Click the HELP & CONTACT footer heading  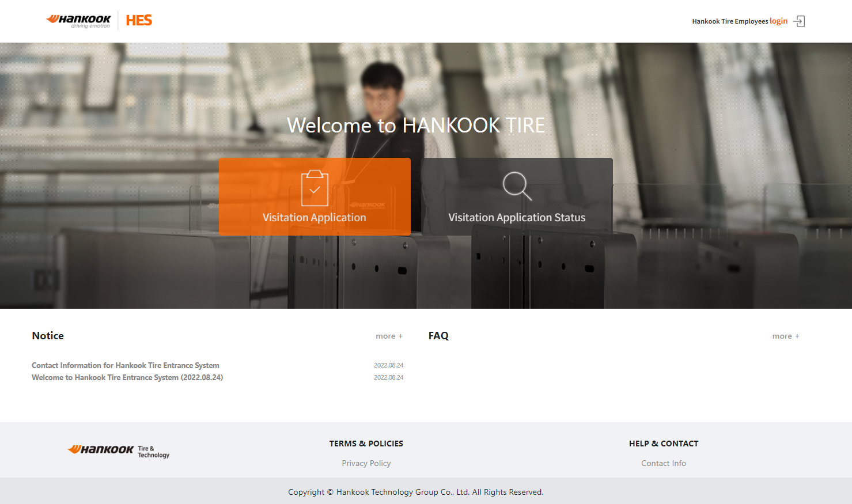664,444
